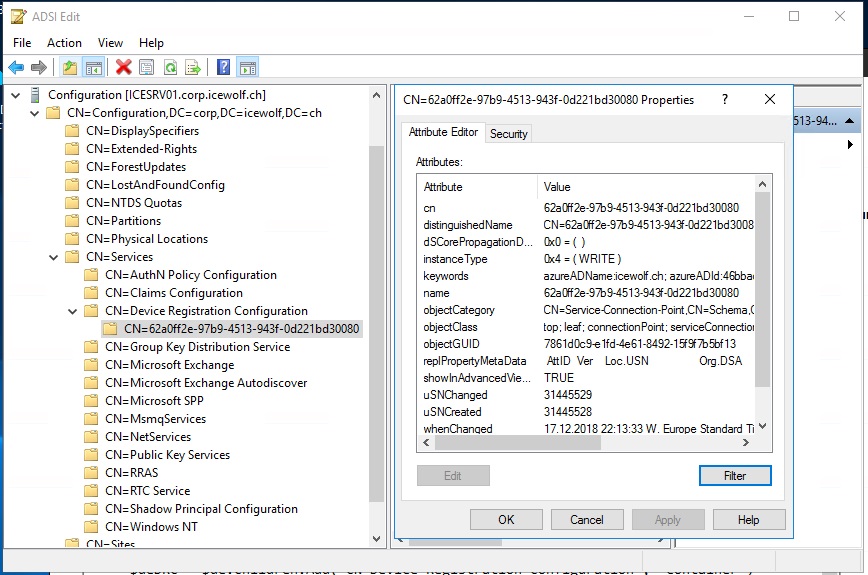Select CN=Shadow Principal Configuration node
Screen dimensions: 868x575
click(x=202, y=509)
